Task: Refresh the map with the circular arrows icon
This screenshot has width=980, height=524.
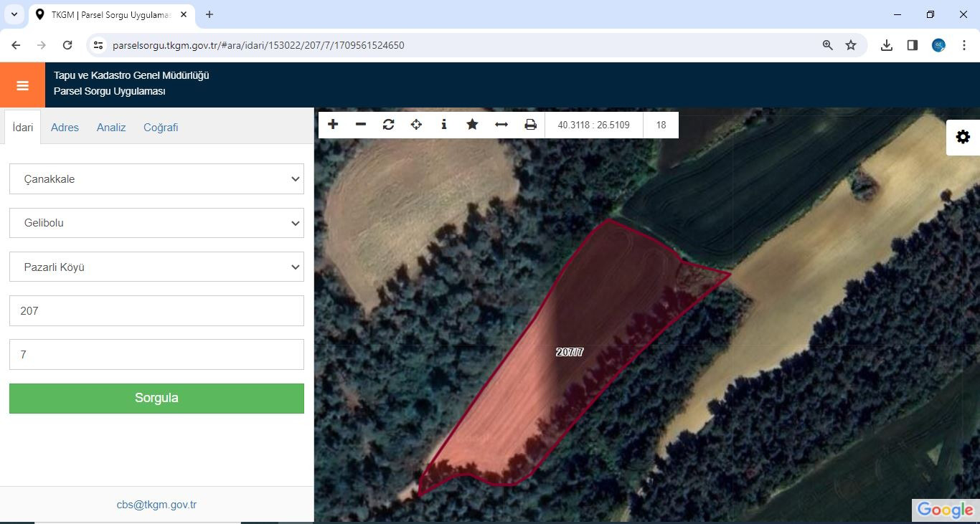Action: point(389,125)
